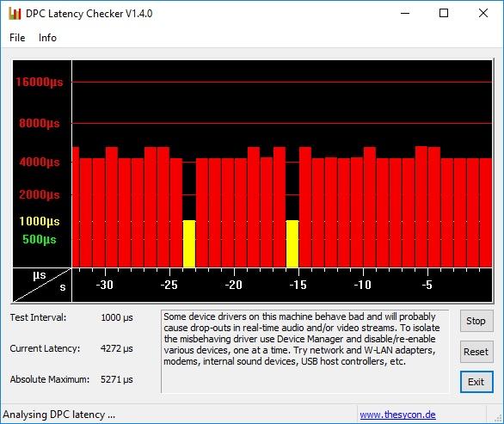Click the -20 time axis label
This screenshot has height=424, width=504.
pyautogui.click(x=234, y=285)
